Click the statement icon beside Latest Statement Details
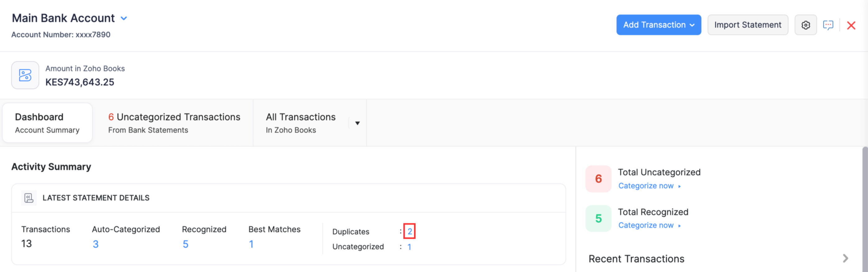Image resolution: width=868 pixels, height=272 pixels. click(29, 198)
